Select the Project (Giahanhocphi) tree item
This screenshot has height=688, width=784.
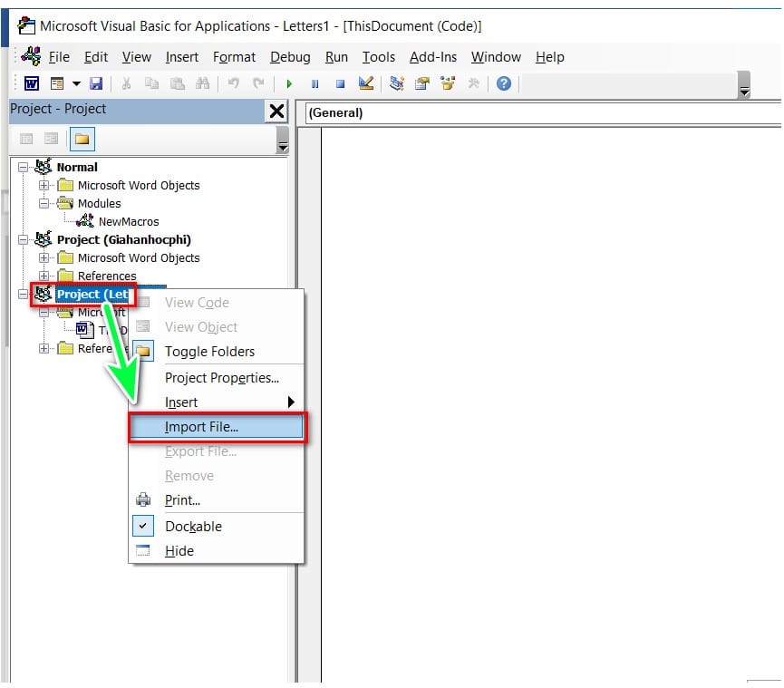[x=124, y=239]
